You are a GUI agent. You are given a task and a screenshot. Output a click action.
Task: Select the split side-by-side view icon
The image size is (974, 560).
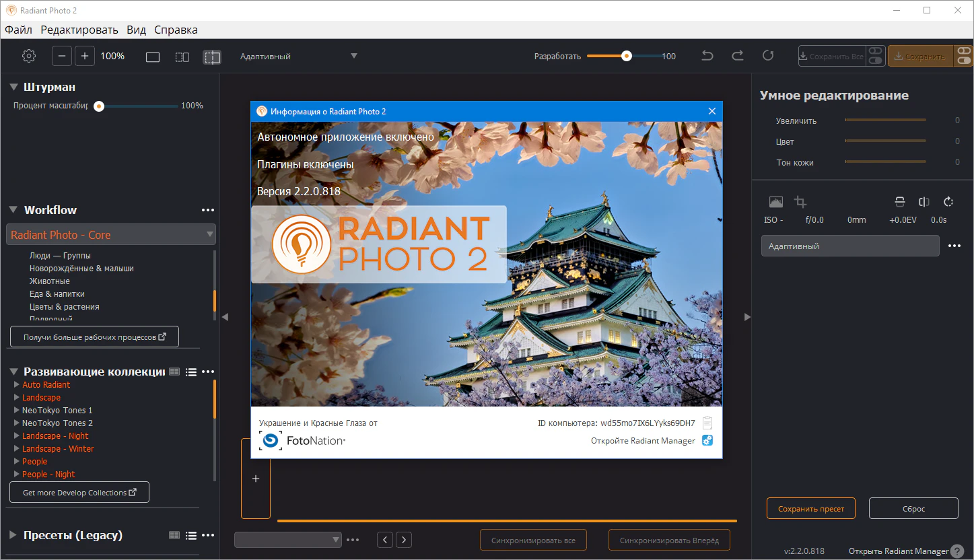(x=182, y=57)
